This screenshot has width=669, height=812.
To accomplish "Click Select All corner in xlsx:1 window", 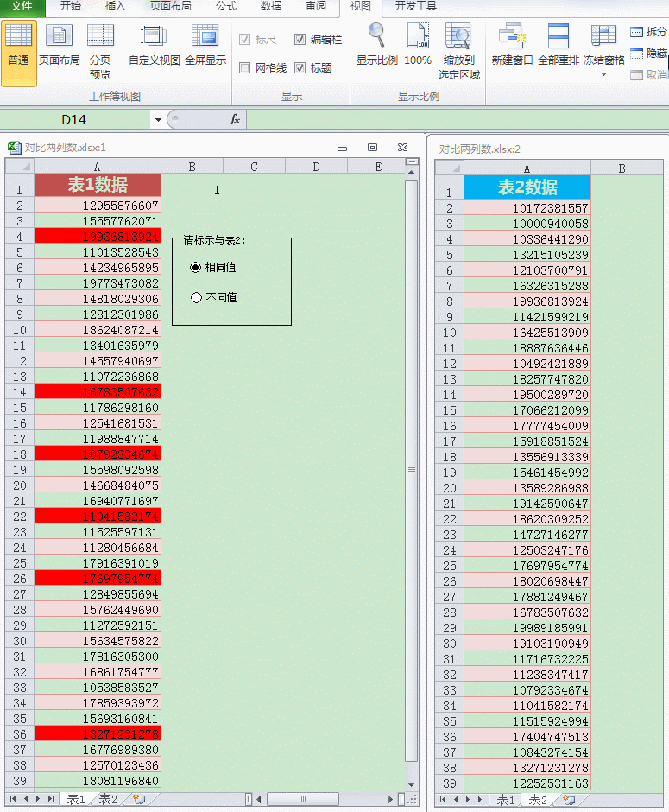I will 20,167.
